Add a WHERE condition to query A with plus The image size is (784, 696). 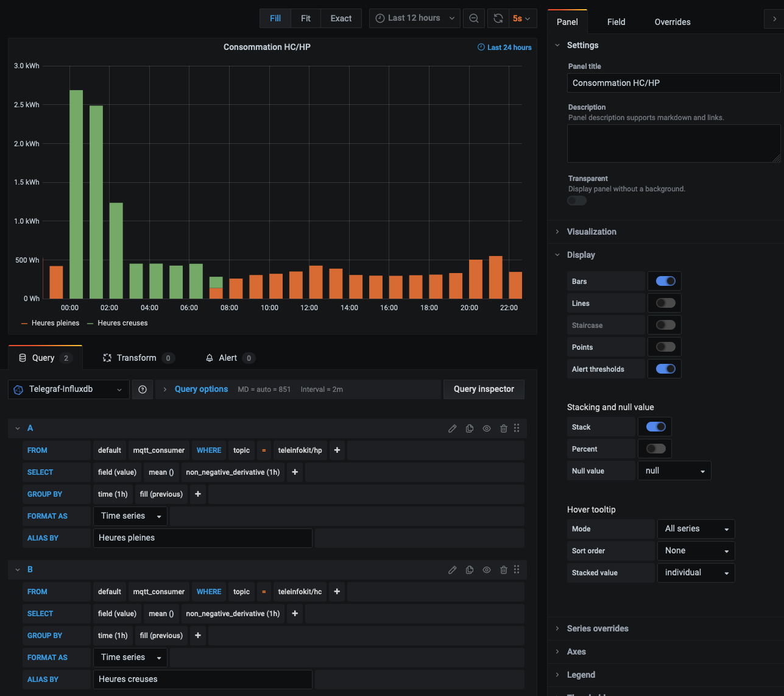coord(337,450)
